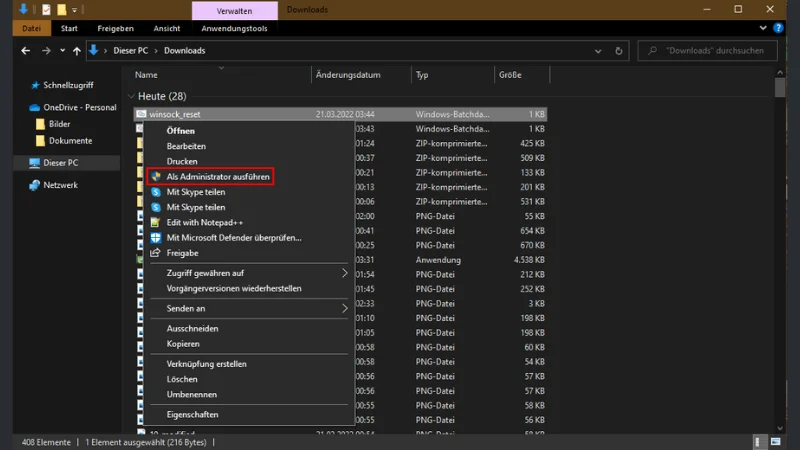Viewport: 800px width, 450px height.
Task: Click the quick access Properties toolbar icon
Action: (x=46, y=9)
